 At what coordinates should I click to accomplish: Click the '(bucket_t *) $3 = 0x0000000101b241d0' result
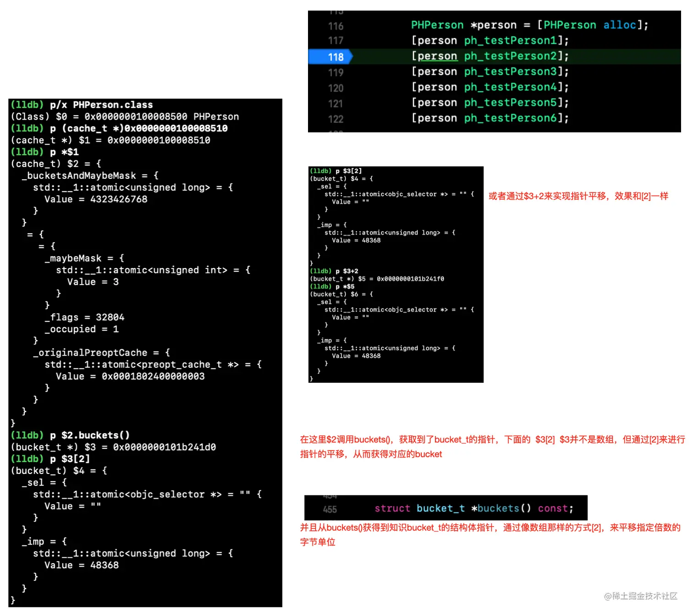pos(113,447)
